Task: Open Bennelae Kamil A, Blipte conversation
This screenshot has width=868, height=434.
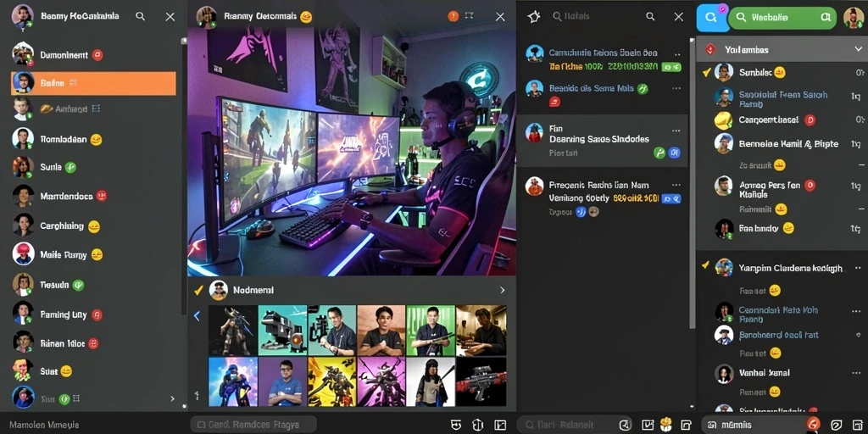Action: coord(788,144)
